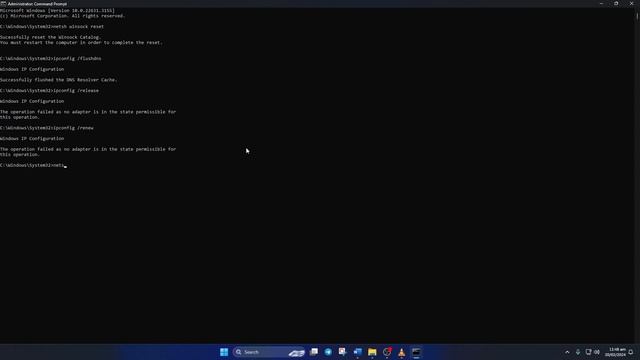Open Task View from the taskbar
This screenshot has height=360, width=640.
(x=314, y=352)
